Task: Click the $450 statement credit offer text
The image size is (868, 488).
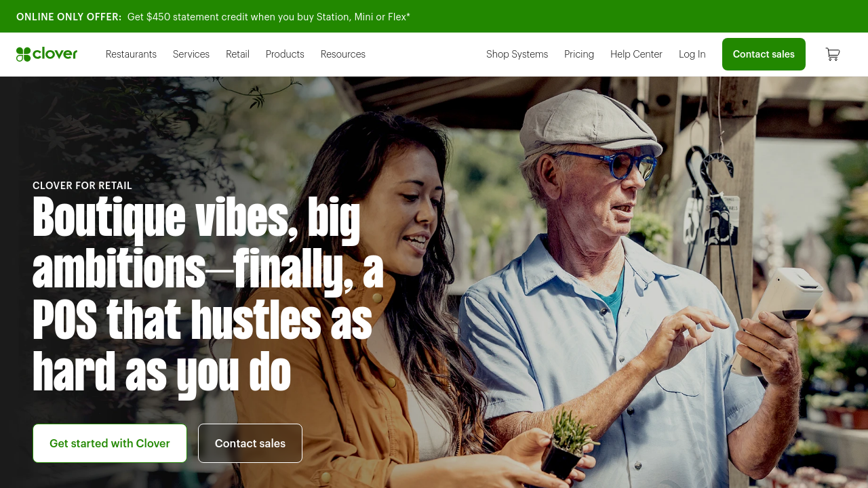Action: click(269, 16)
